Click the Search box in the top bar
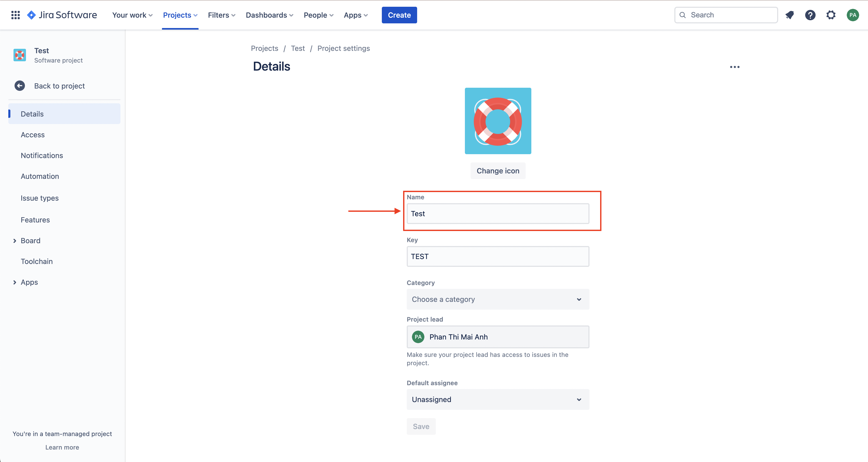This screenshot has height=462, width=868. click(x=726, y=15)
